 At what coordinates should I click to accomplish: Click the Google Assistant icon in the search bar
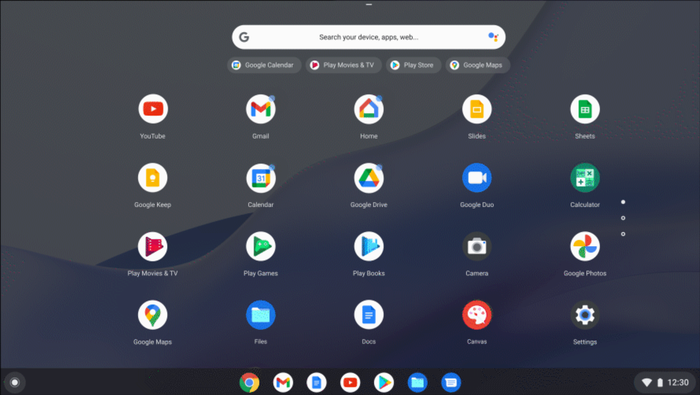click(493, 37)
